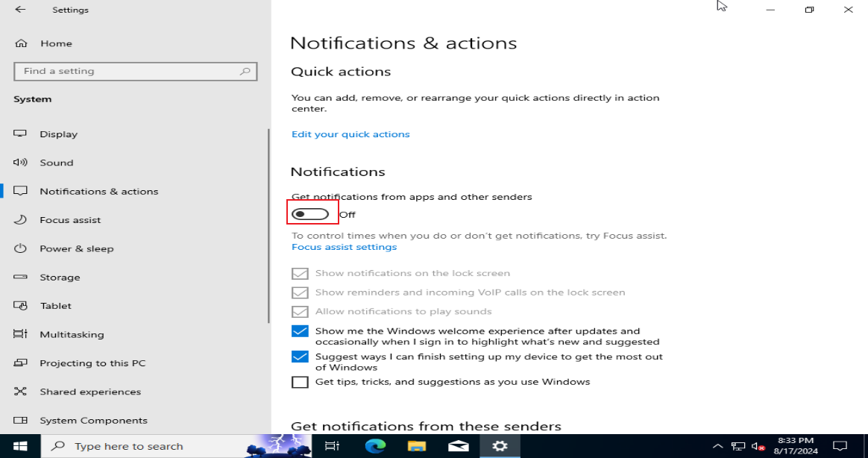Open the Focus assist settings link
Viewport: 868px width, 458px height.
point(345,247)
